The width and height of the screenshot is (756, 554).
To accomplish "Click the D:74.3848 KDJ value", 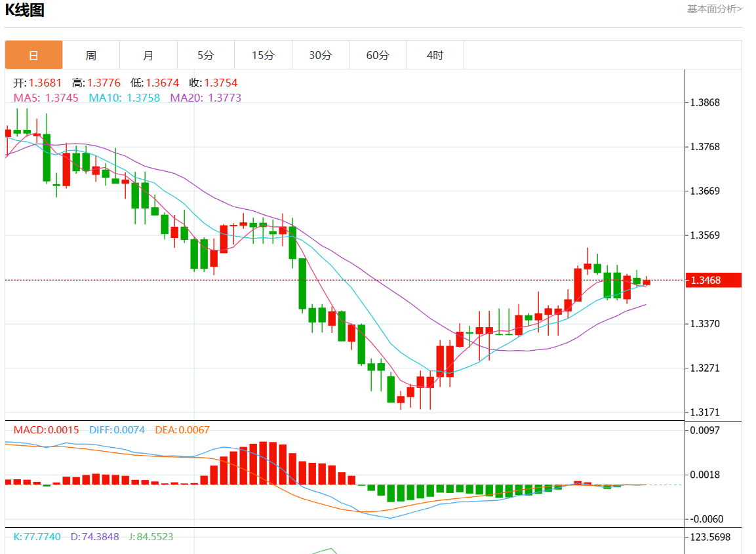I will (x=95, y=537).
